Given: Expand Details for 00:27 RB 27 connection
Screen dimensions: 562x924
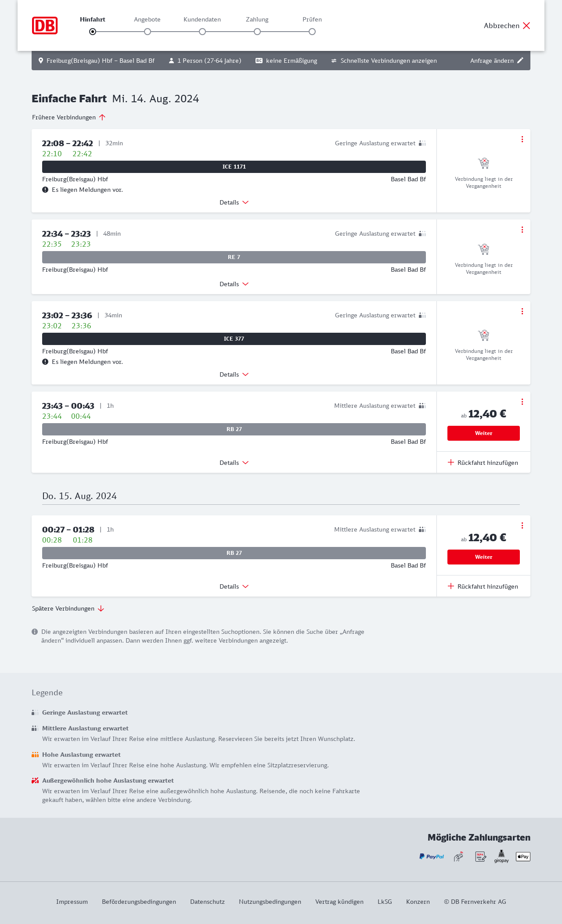Looking at the screenshot, I should [234, 586].
